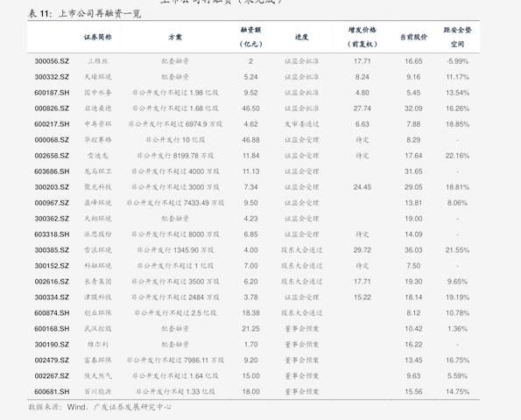Click the 非公开发行 1345.90 万股 cell
This screenshot has width=521, height=420.
175,250
